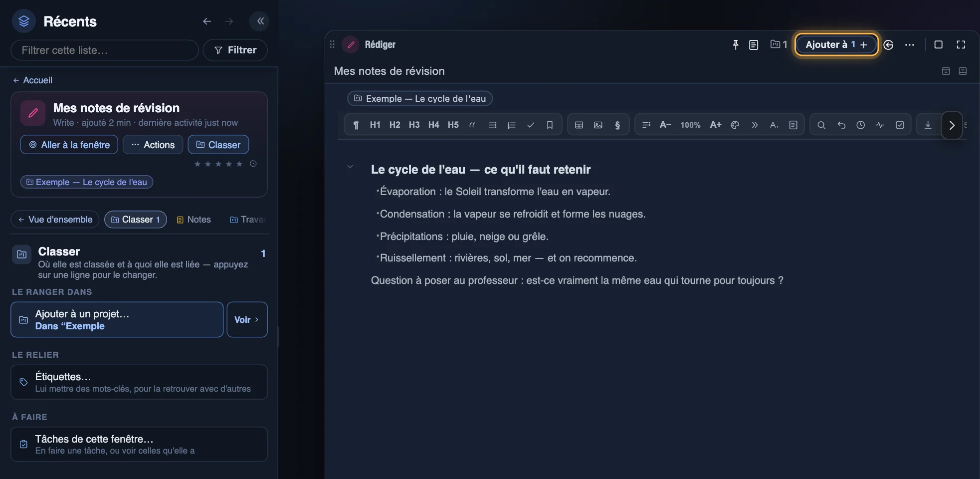This screenshot has width=980, height=479.
Task: Decrease font size with A− button
Action: (x=665, y=125)
